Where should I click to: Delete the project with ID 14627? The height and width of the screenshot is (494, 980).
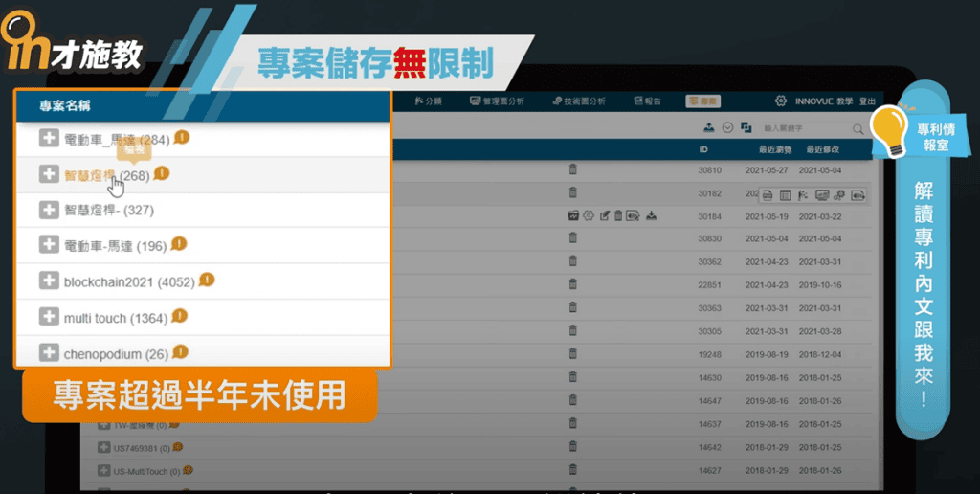tap(573, 469)
